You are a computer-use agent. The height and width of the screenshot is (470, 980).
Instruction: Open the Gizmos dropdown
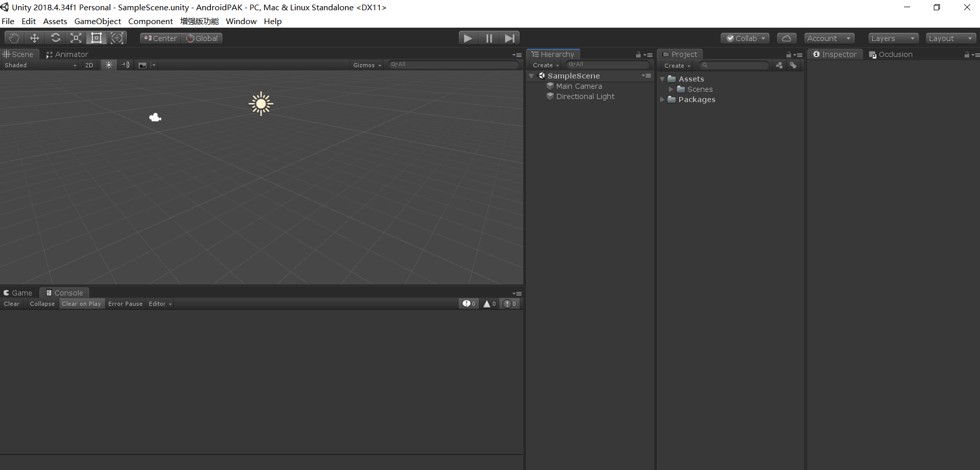point(367,65)
